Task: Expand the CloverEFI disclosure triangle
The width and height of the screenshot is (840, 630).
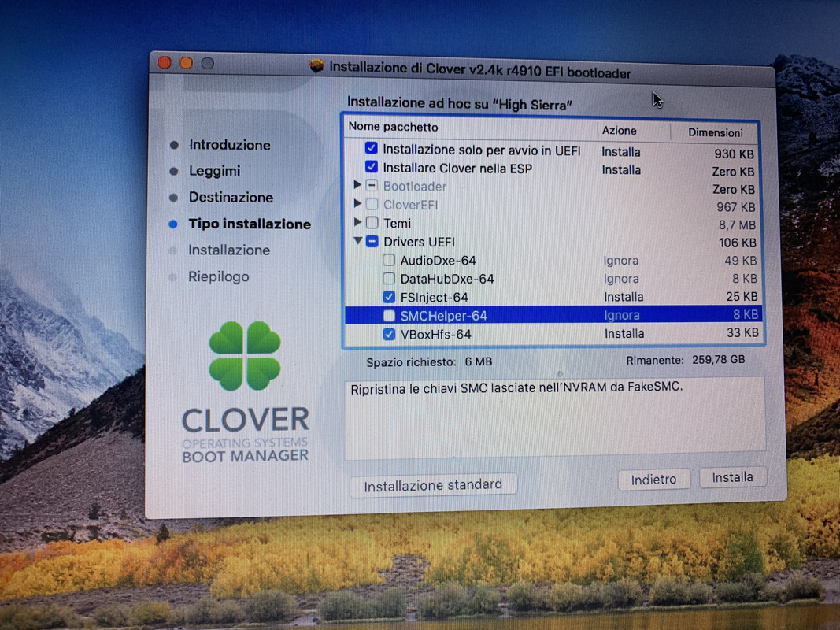Action: pos(357,204)
